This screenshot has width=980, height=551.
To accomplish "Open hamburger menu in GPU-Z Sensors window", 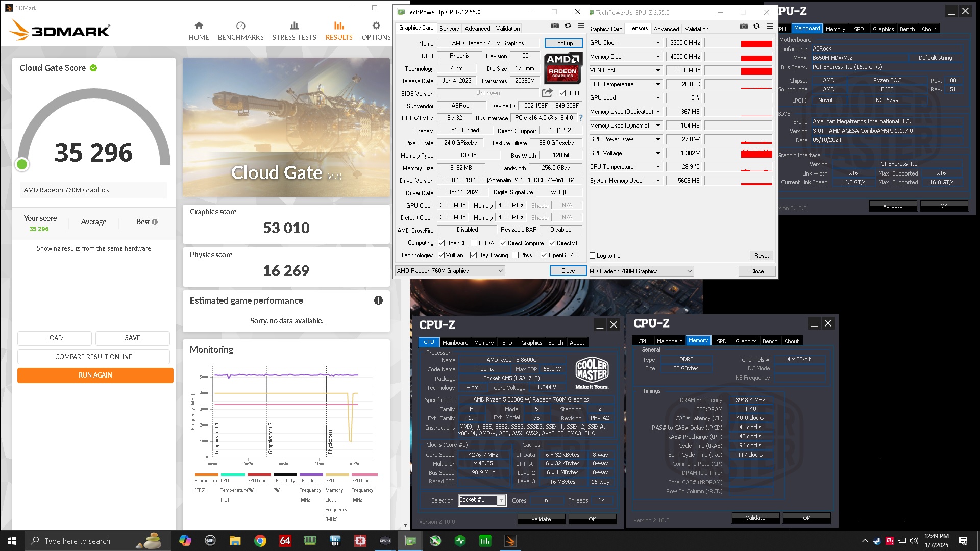I will (x=770, y=27).
